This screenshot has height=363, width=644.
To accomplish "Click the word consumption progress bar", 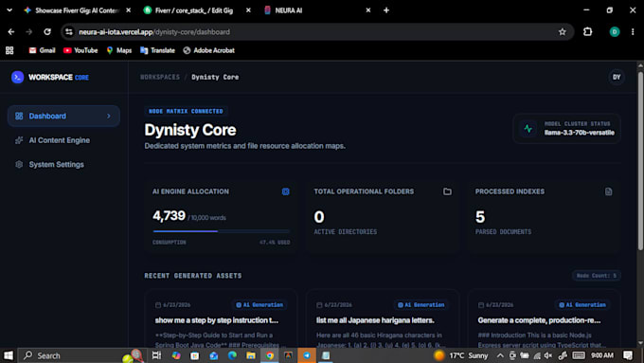I will (222, 231).
